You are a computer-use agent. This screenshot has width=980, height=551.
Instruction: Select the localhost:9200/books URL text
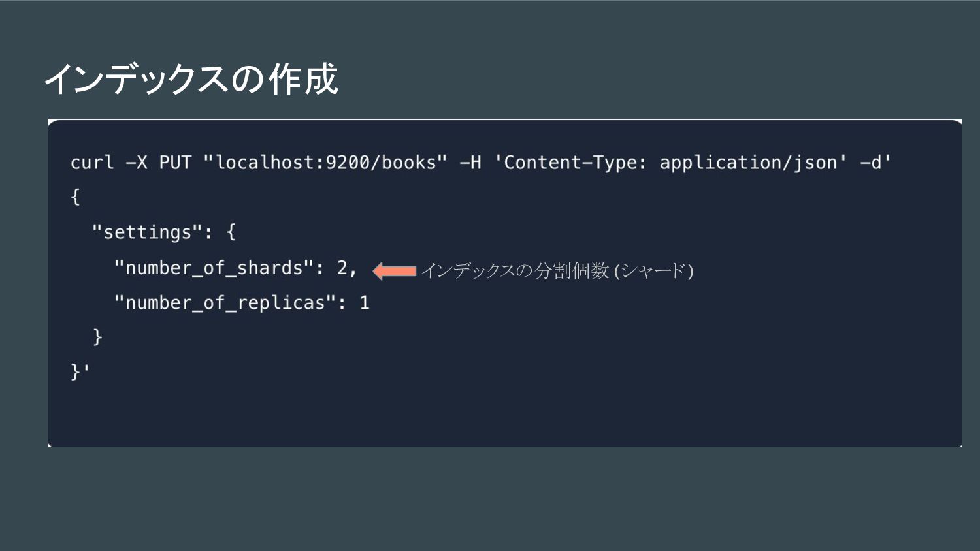tap(325, 163)
